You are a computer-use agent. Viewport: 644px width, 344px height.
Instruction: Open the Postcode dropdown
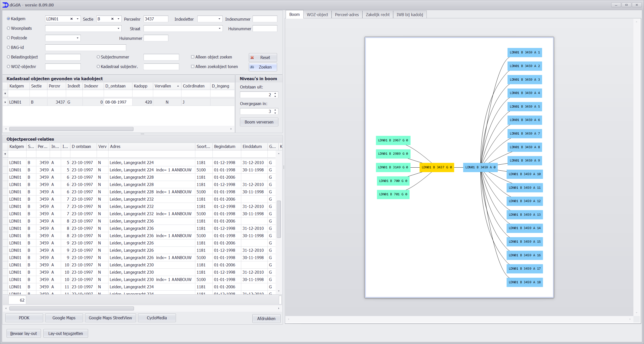[x=77, y=38]
